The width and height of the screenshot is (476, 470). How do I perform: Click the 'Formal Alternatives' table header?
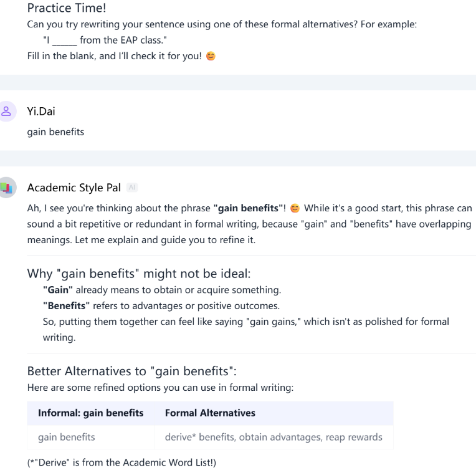click(210, 413)
